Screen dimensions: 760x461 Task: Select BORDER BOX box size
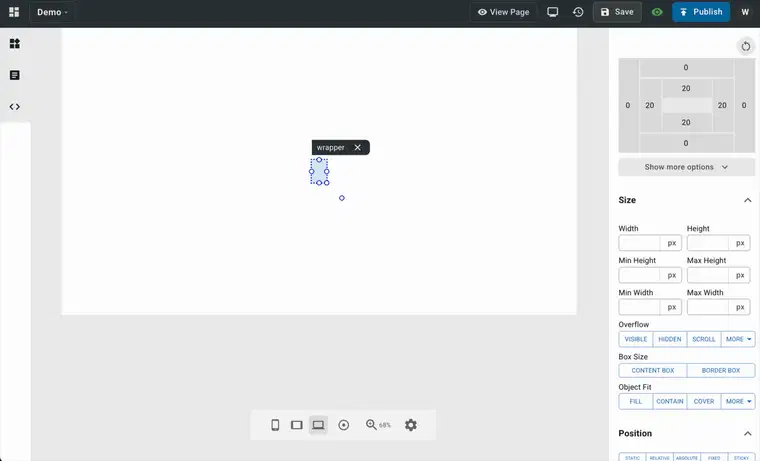pos(721,370)
